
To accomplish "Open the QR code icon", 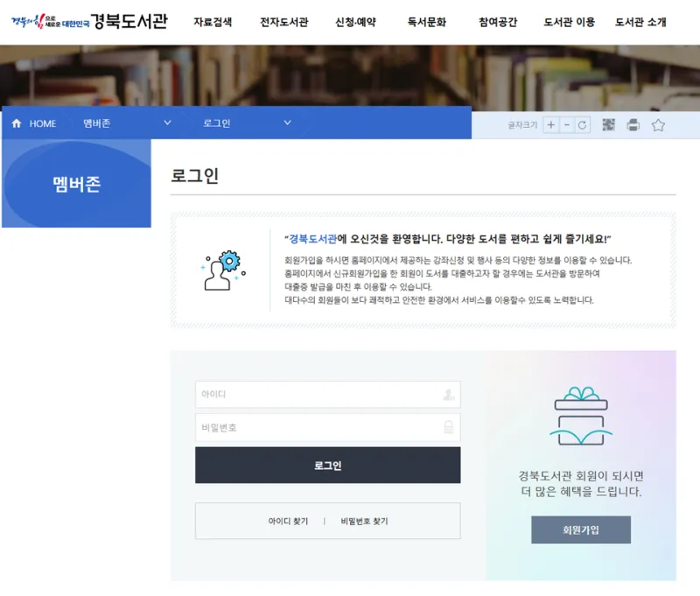I will coord(608,125).
